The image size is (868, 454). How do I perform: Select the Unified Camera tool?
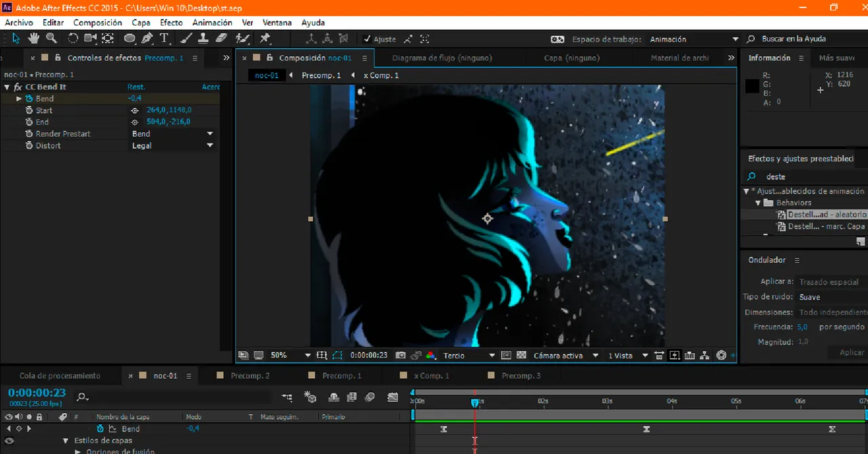point(90,39)
